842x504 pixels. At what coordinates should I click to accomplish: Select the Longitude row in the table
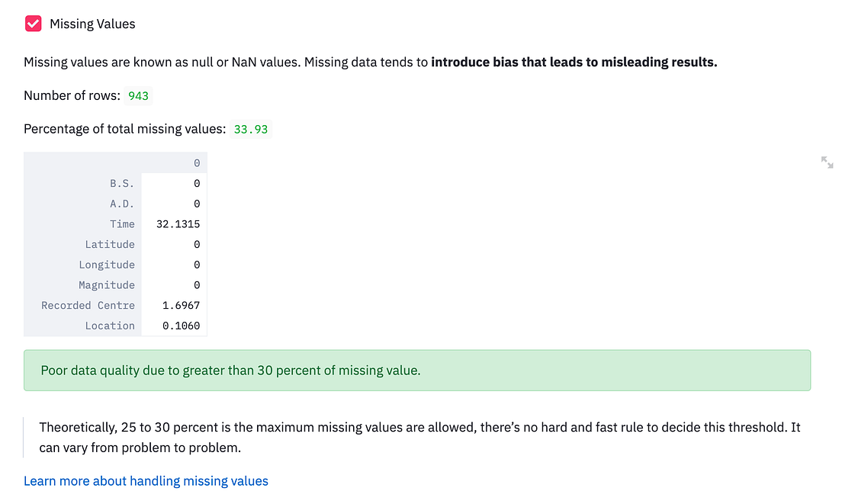(107, 265)
